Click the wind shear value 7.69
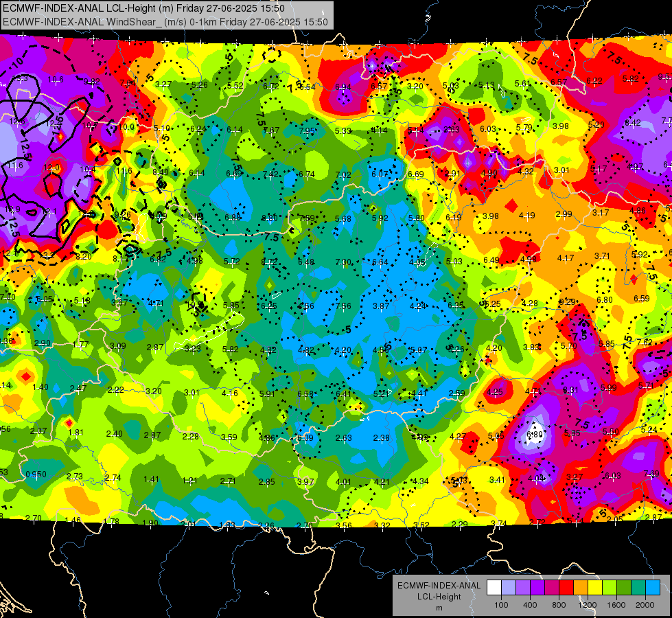The image size is (672, 618). [x=651, y=474]
